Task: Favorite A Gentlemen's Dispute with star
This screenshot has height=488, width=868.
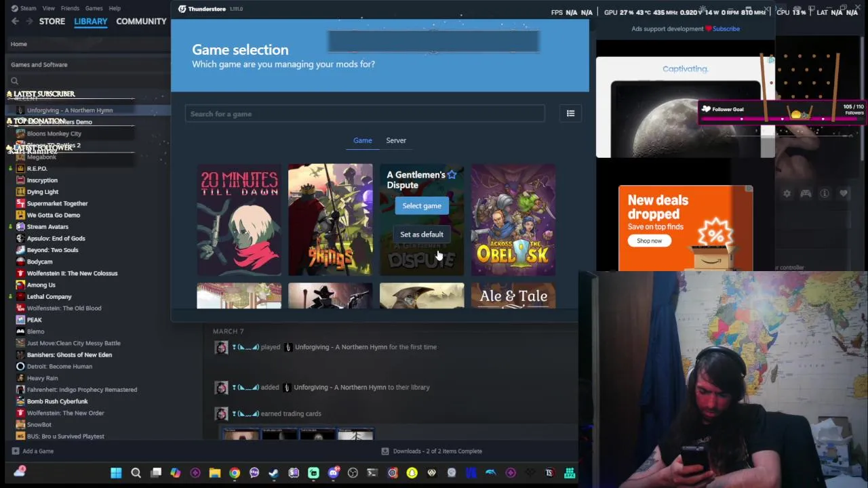Action: [452, 175]
